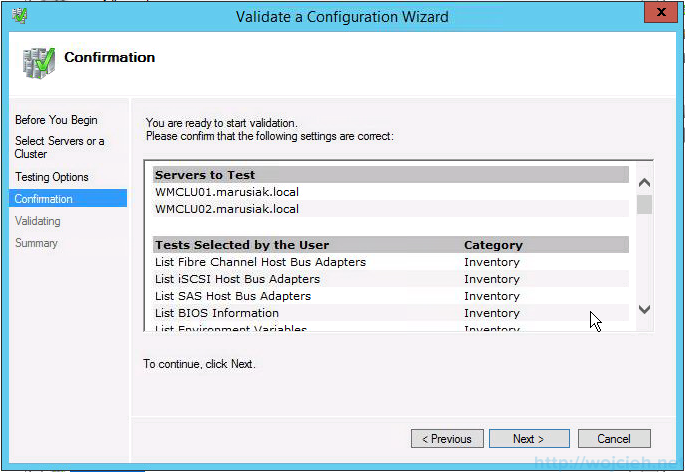Screen dimensions: 685x472
Task: Click the Summary step in sidebar
Action: click(x=36, y=243)
